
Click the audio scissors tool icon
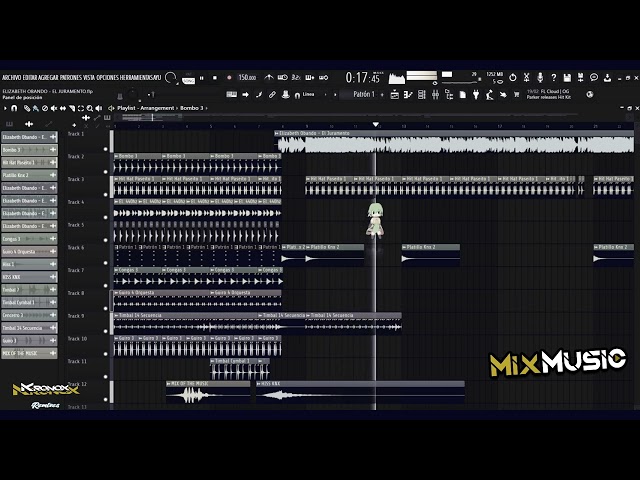[527, 77]
